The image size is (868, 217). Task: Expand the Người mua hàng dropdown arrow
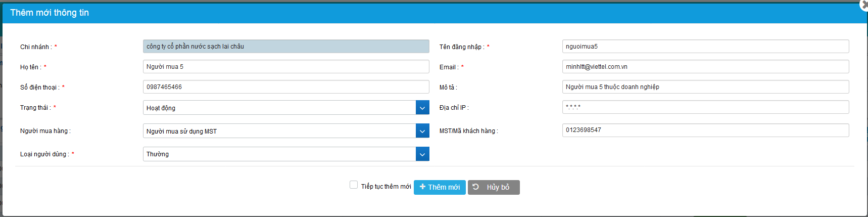coord(422,131)
